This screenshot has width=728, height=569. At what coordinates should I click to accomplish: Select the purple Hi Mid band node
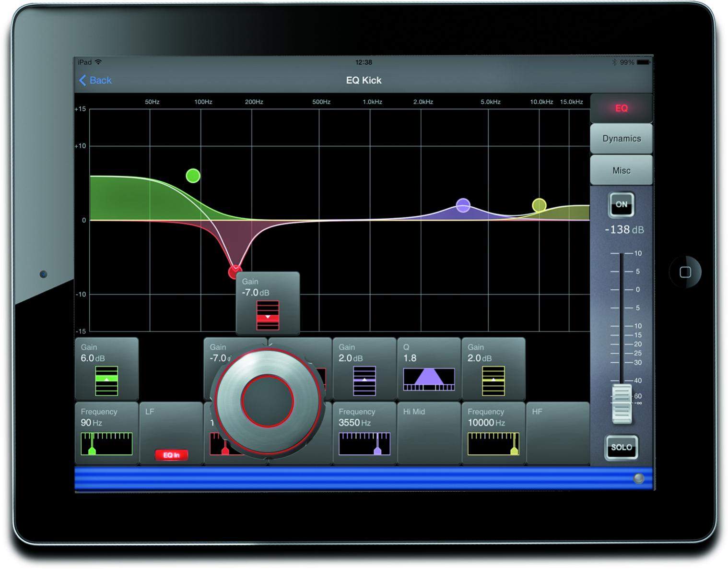point(463,205)
